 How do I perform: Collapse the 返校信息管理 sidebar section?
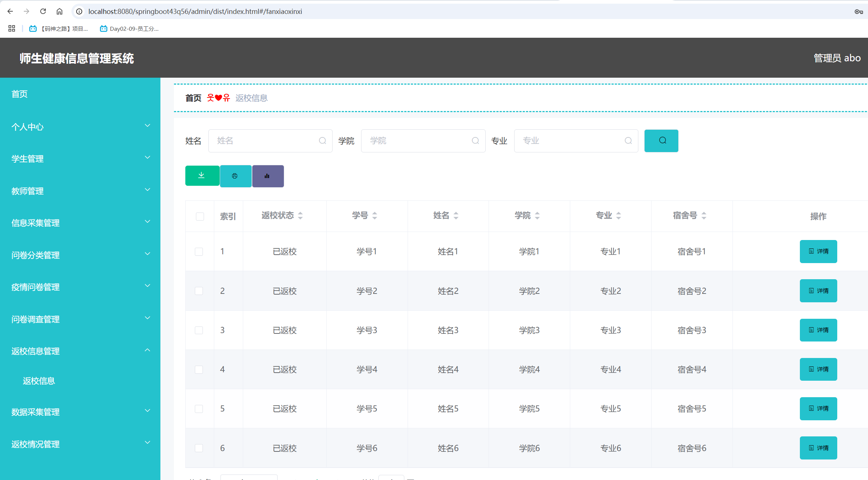click(x=35, y=351)
